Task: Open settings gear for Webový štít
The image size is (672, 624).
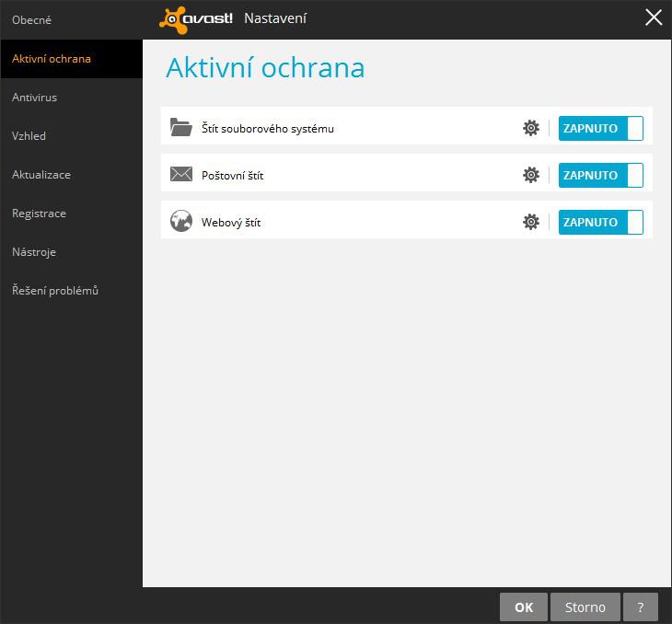Action: [x=530, y=222]
